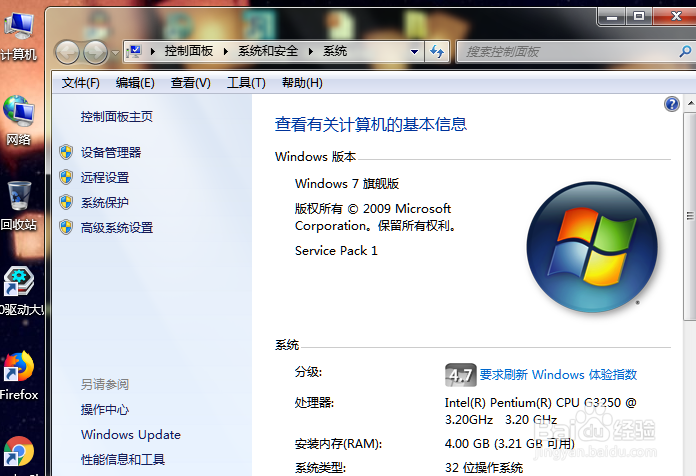Click the 查看有关计算机的基本信息 heading

(371, 124)
